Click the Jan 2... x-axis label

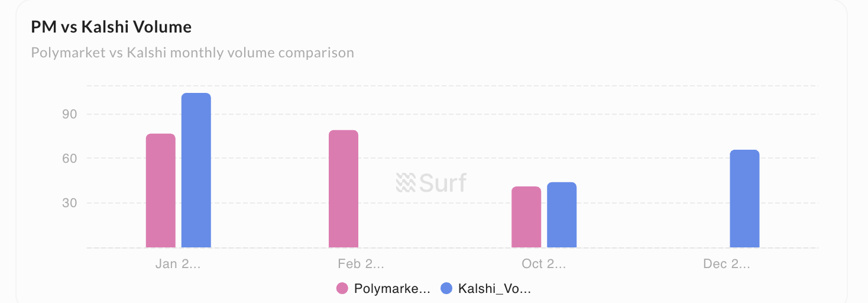(x=178, y=264)
